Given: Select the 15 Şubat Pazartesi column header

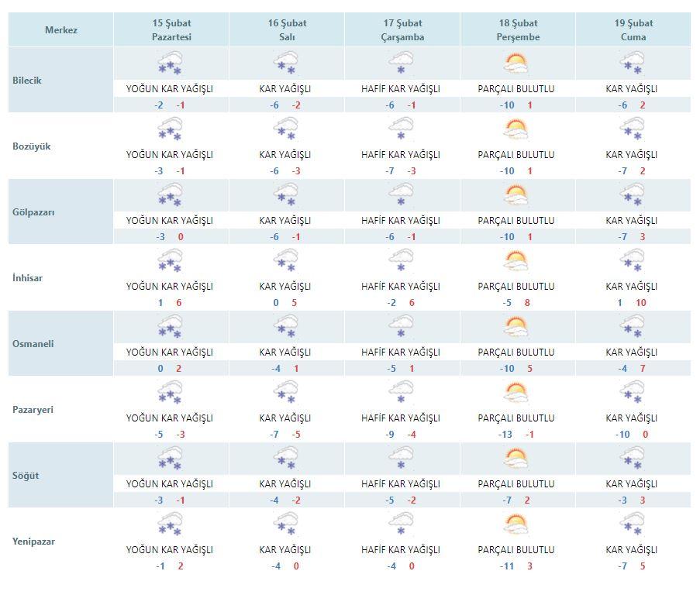Looking at the screenshot, I should [171, 30].
